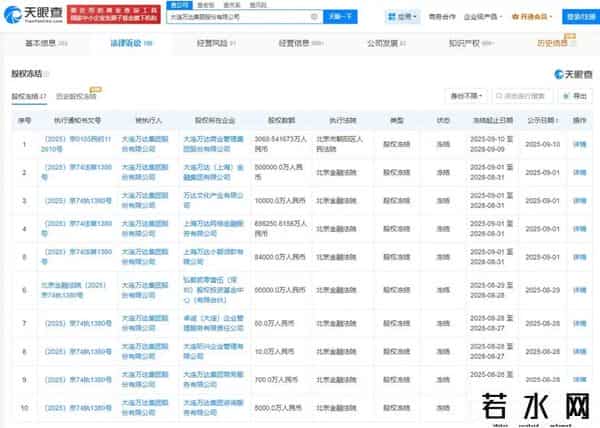Viewport: 600px width, 428px height.
Task: Select the 历史股权冻结 sub-tab
Action: point(78,96)
